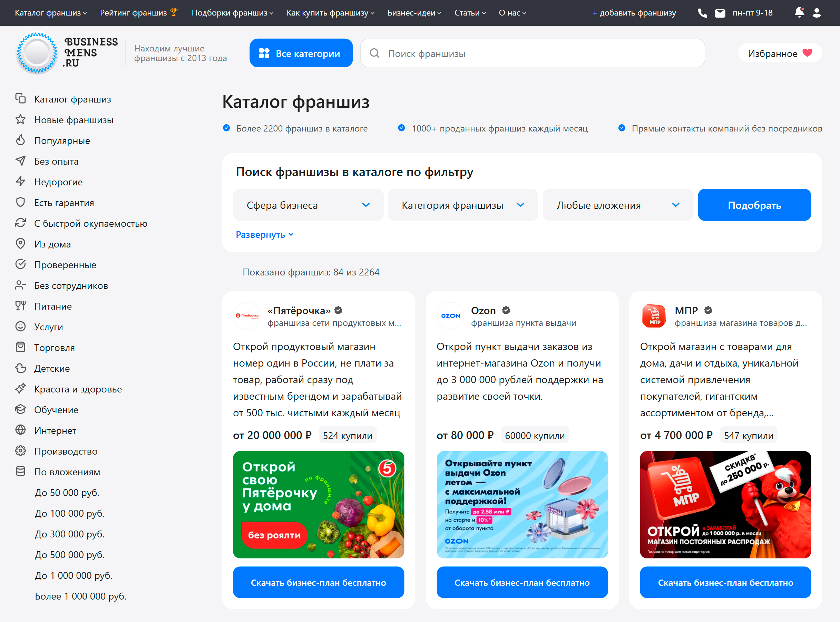Open the Бизнес-идеи menu
Image resolution: width=840 pixels, height=622 pixels.
click(x=414, y=13)
